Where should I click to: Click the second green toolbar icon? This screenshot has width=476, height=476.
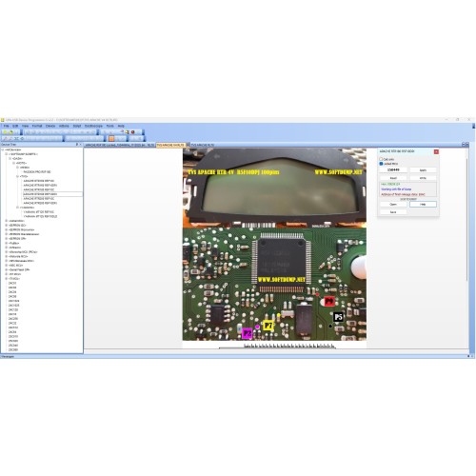click(x=11, y=132)
